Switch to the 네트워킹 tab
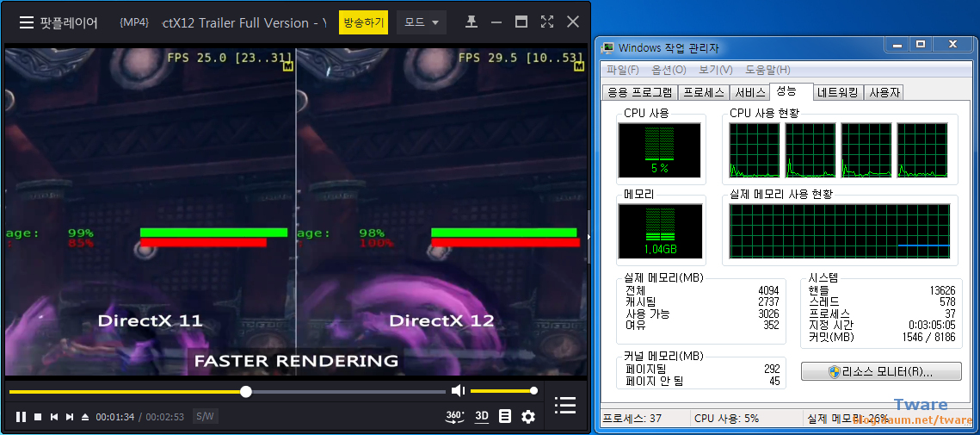980x435 pixels. pyautogui.click(x=837, y=93)
